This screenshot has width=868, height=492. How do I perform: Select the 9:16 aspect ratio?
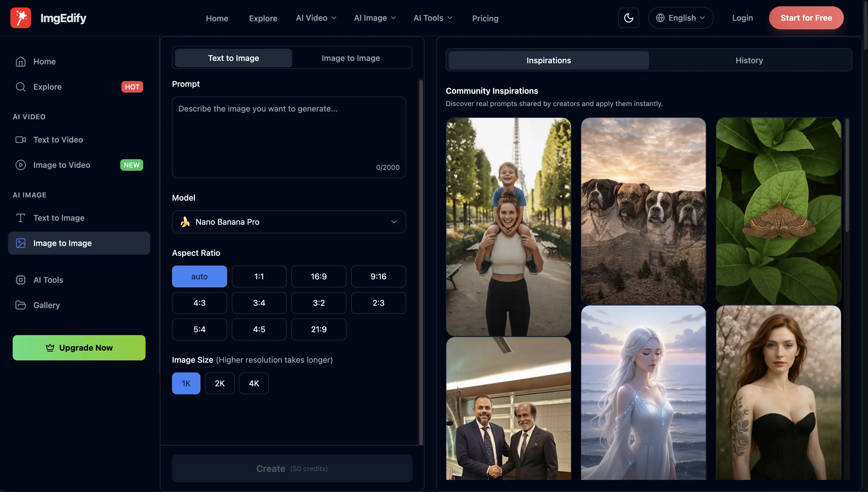(x=378, y=276)
